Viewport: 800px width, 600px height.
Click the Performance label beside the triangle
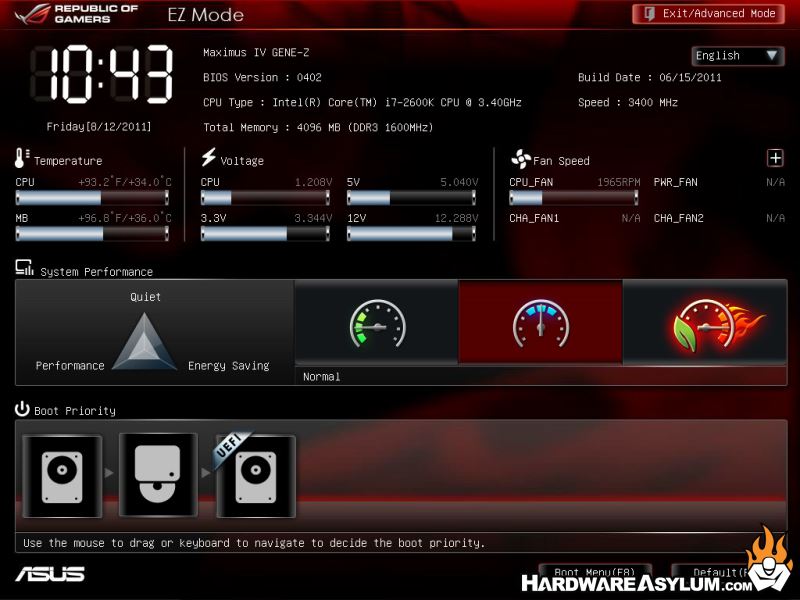tap(70, 366)
